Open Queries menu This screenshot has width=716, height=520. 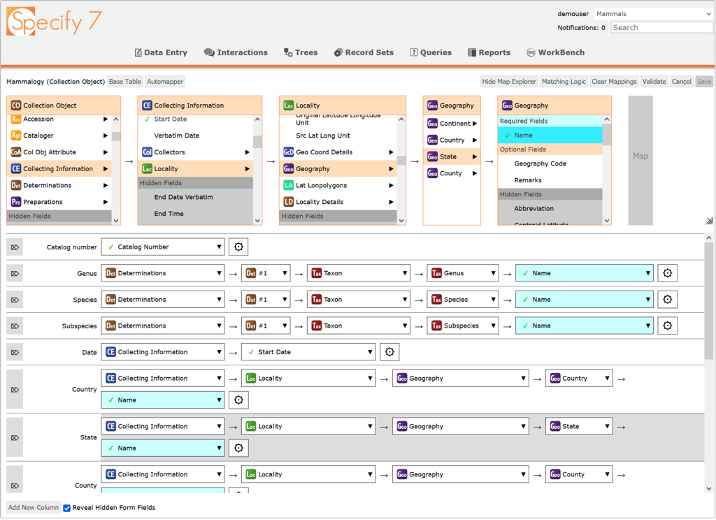pos(431,53)
